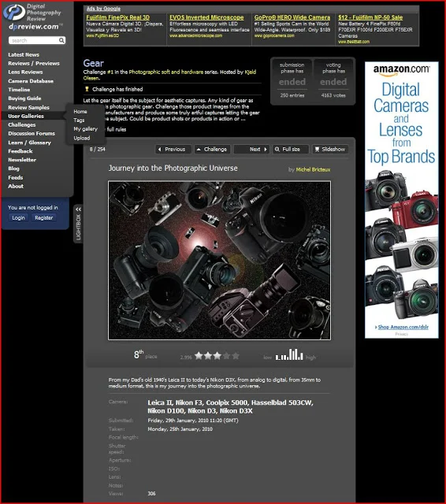Open Camera Database
This screenshot has height=504, width=446.
tap(31, 81)
